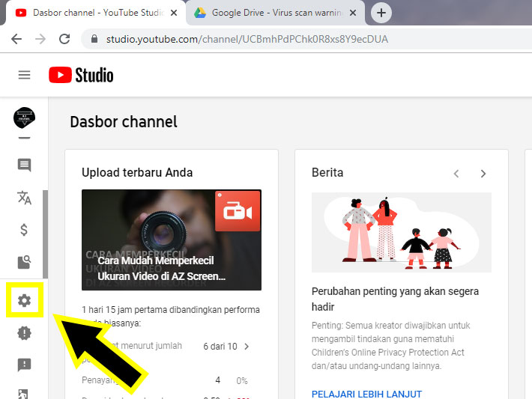The image size is (532, 399).
Task: Open the Audio library icon in sidebar
Action: (x=24, y=262)
